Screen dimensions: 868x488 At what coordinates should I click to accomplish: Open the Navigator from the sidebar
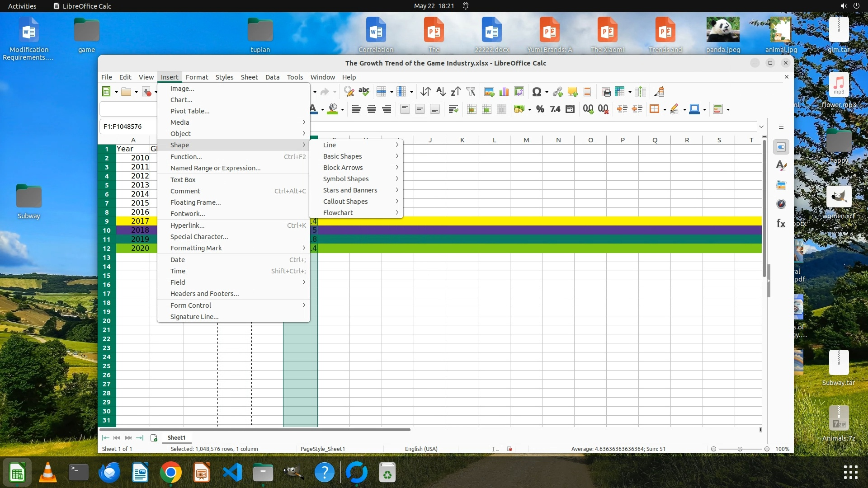click(x=781, y=204)
